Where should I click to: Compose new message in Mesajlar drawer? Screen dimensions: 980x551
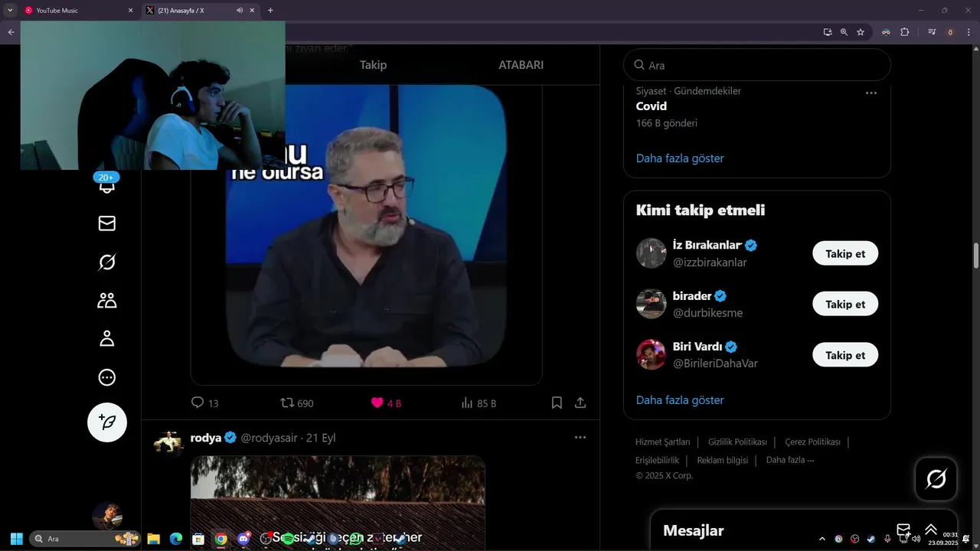(903, 530)
